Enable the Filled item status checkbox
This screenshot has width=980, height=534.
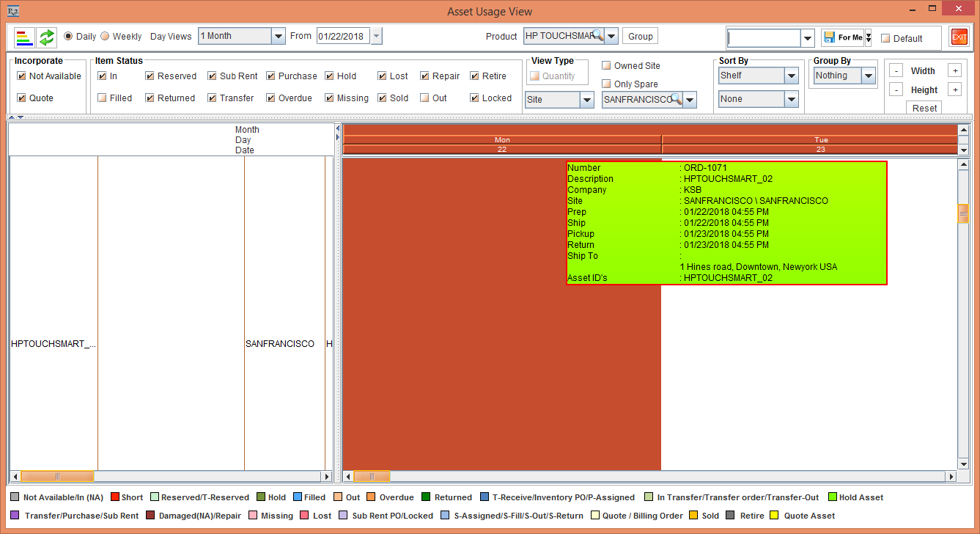click(103, 98)
